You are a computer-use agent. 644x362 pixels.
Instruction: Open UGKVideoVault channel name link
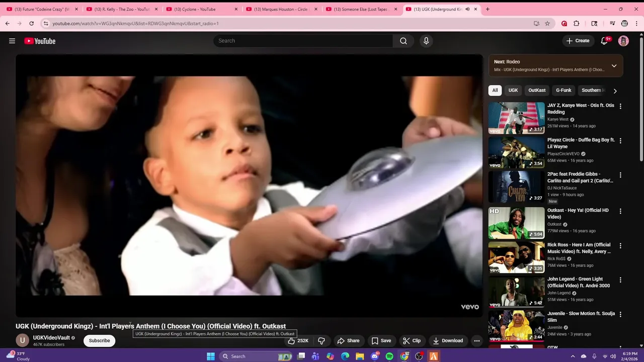pyautogui.click(x=51, y=338)
